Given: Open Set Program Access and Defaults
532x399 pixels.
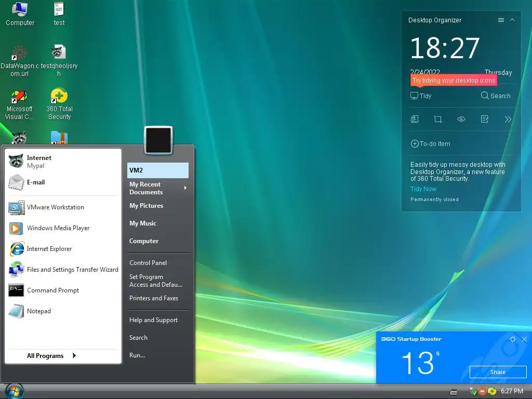Looking at the screenshot, I should [158, 281].
